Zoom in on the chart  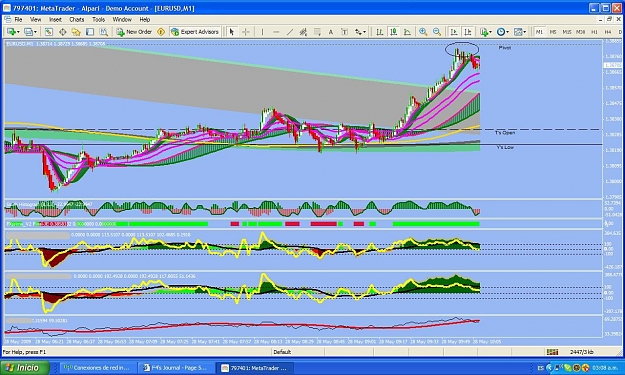(423, 32)
